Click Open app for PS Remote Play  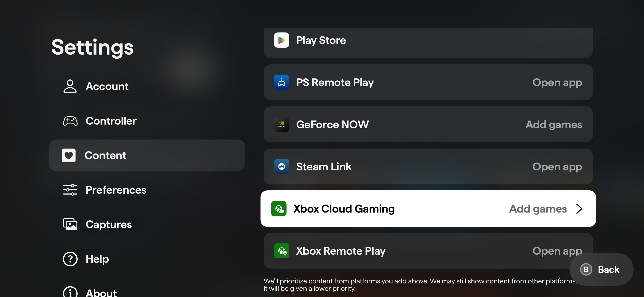coord(557,82)
